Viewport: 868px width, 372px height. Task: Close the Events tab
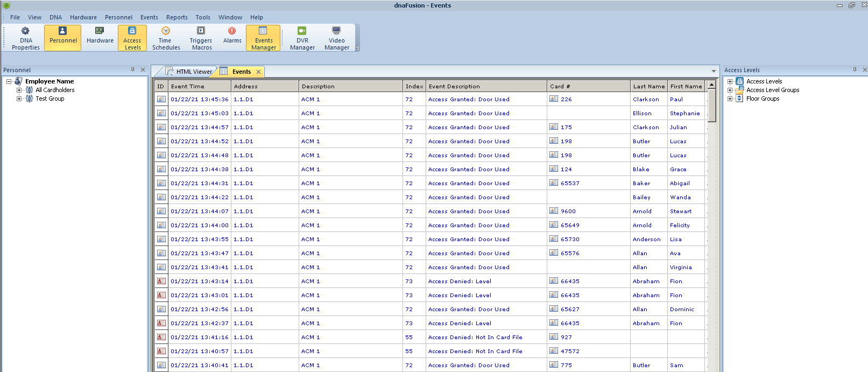[258, 72]
